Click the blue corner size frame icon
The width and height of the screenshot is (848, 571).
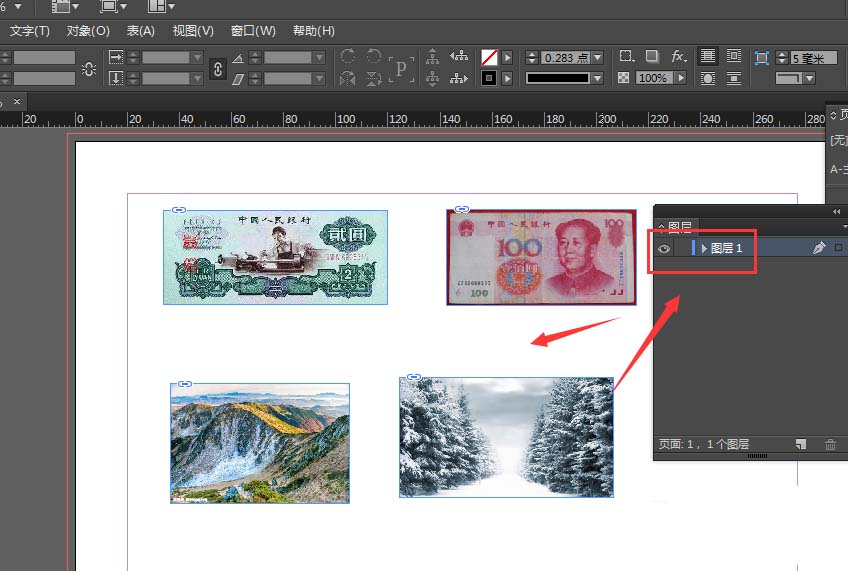pyautogui.click(x=761, y=57)
